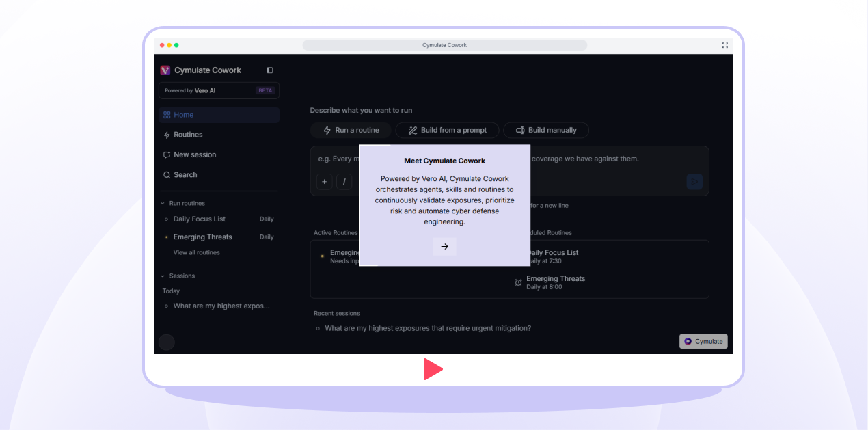Click the Cymulate badge button
868x430 pixels.
703,341
